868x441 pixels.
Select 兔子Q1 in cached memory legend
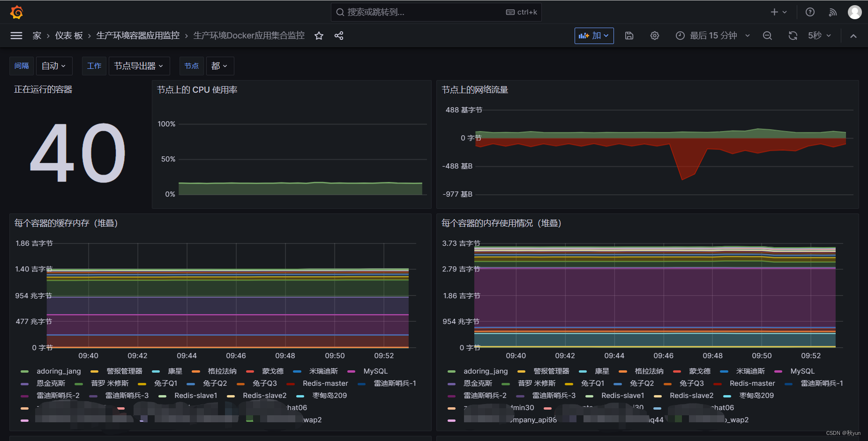click(165, 383)
